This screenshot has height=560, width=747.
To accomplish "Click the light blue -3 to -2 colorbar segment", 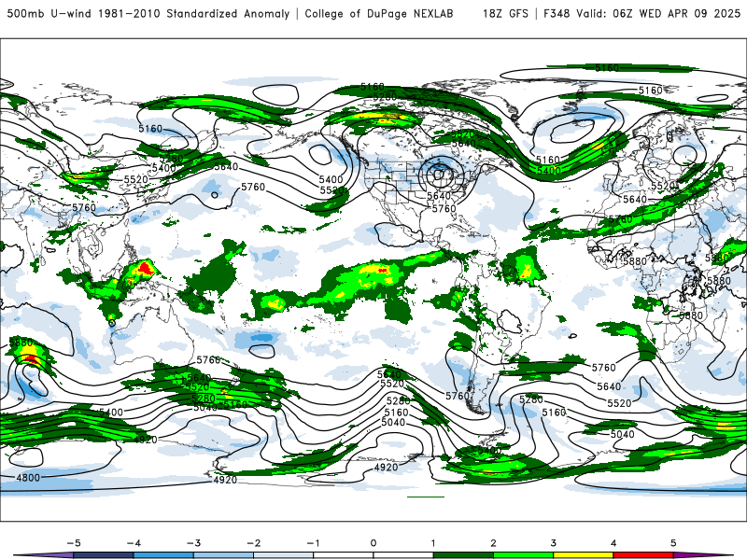I will coord(223,555).
